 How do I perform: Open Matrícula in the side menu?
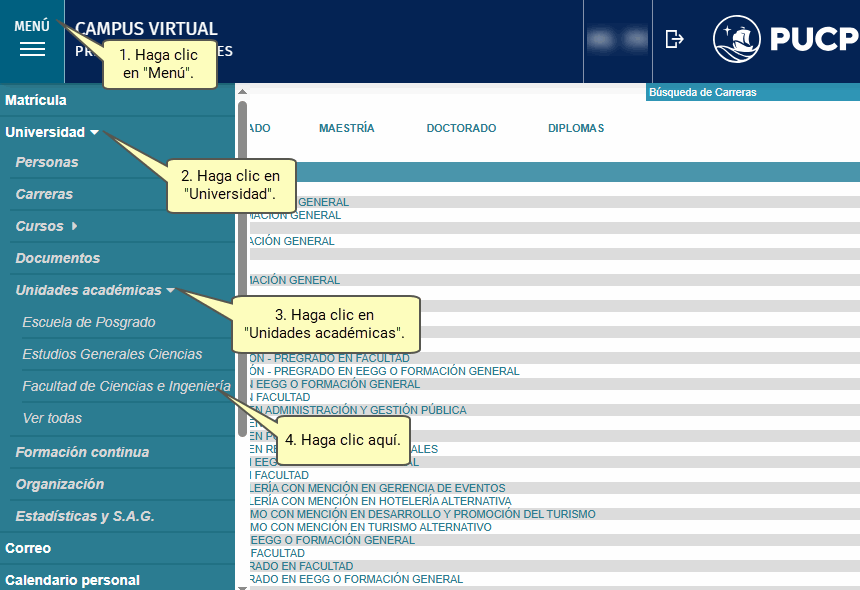[x=36, y=100]
